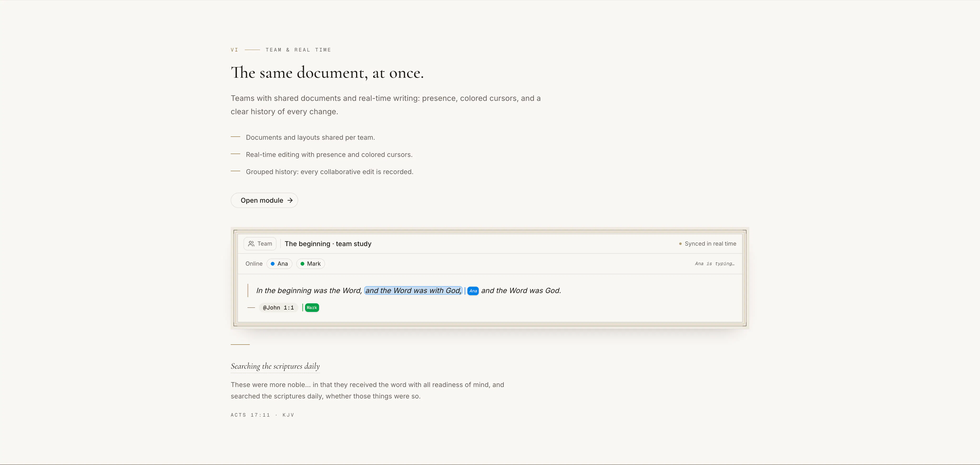Click the arrow icon in Open module
The width and height of the screenshot is (980, 465).
(290, 200)
